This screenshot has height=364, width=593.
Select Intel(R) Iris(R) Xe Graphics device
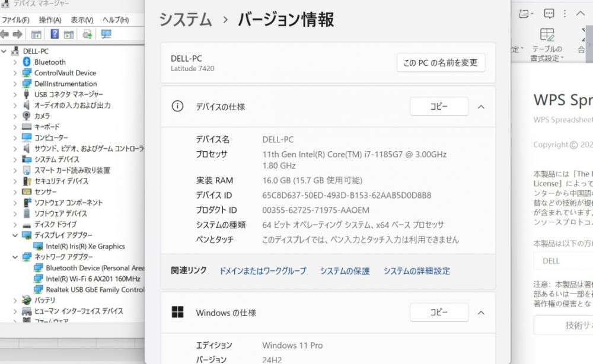tap(85, 247)
